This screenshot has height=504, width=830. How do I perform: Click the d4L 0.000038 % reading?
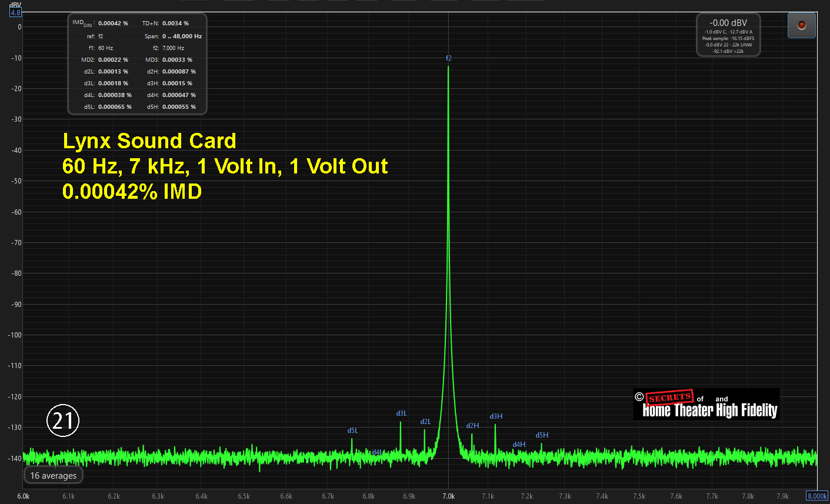[108, 95]
